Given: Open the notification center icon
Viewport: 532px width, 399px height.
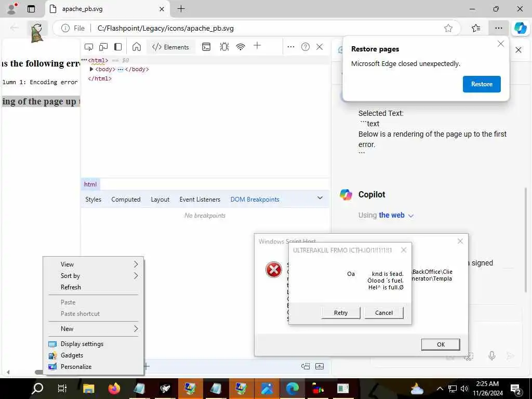Looking at the screenshot, I should (x=516, y=389).
